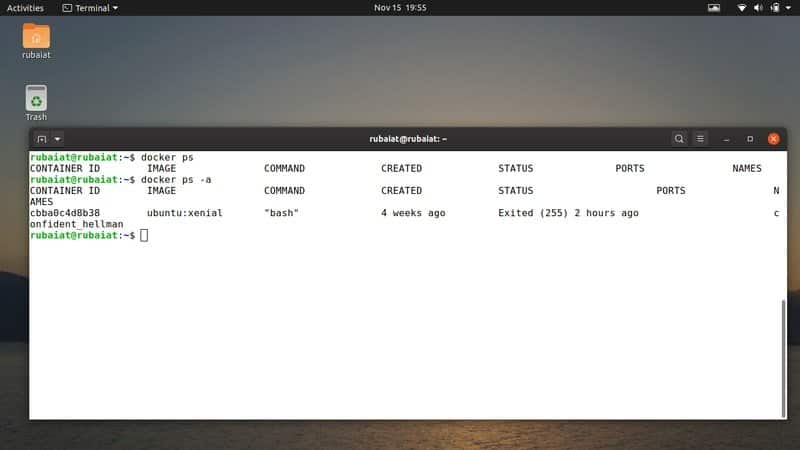Click the volume speaker icon in the top bar

click(757, 7)
